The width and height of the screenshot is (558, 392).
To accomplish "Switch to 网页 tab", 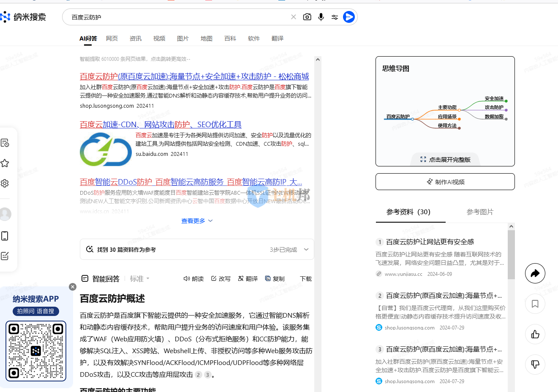I will click(112, 38).
